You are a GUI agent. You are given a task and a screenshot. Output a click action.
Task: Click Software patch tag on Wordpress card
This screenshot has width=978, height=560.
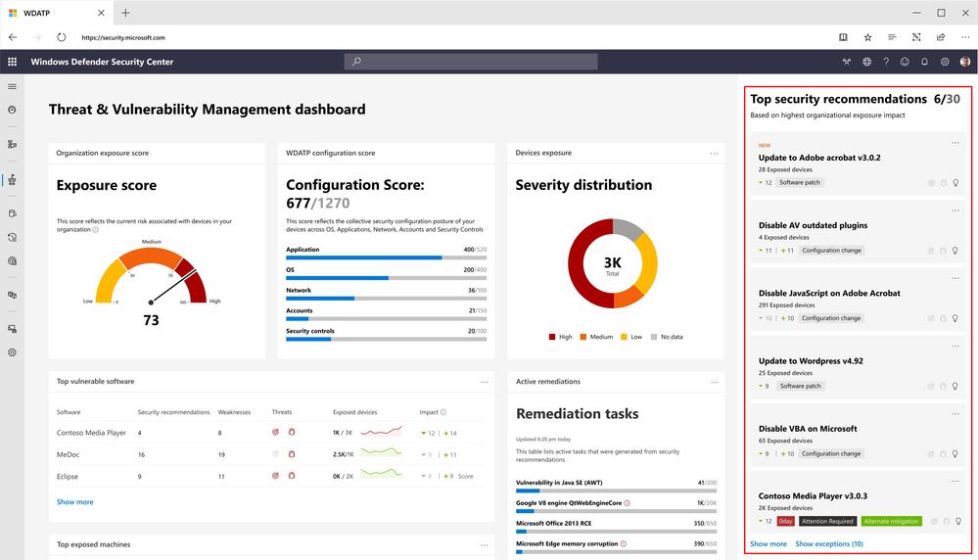coord(800,386)
